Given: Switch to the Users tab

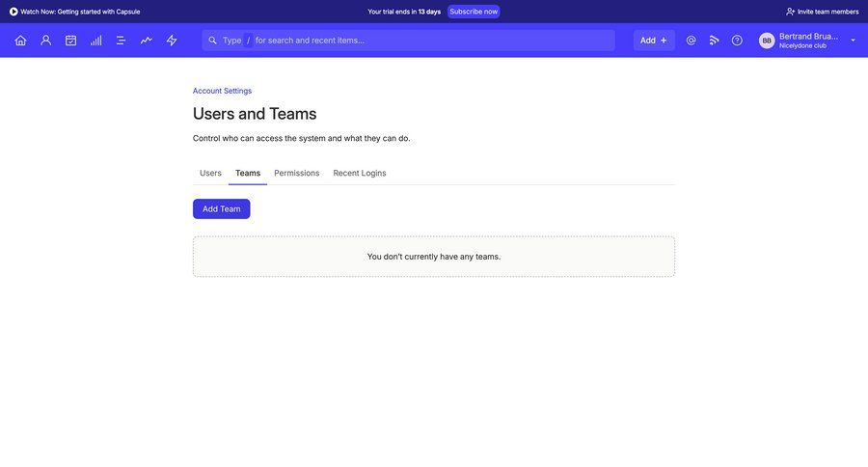Looking at the screenshot, I should [x=210, y=174].
